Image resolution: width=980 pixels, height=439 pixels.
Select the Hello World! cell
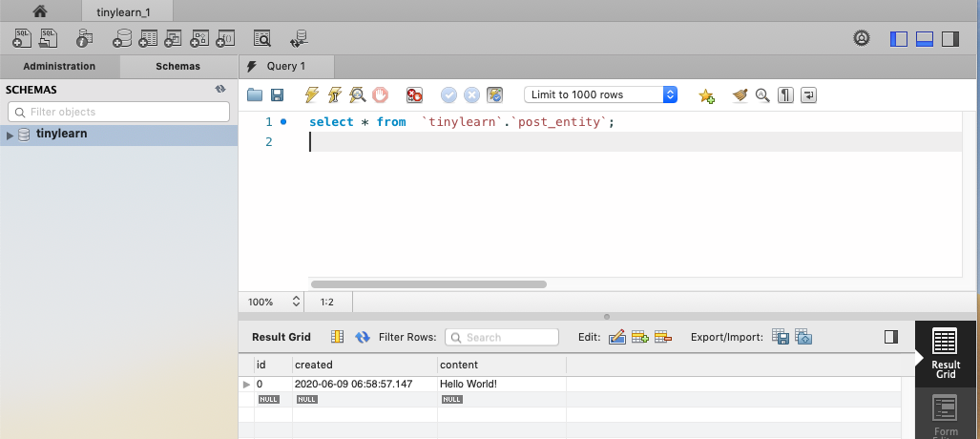click(x=502, y=384)
